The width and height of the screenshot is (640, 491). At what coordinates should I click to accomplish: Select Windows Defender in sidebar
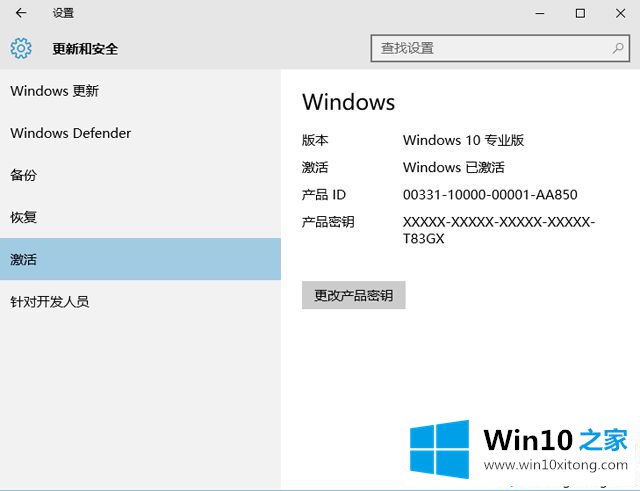(x=140, y=133)
